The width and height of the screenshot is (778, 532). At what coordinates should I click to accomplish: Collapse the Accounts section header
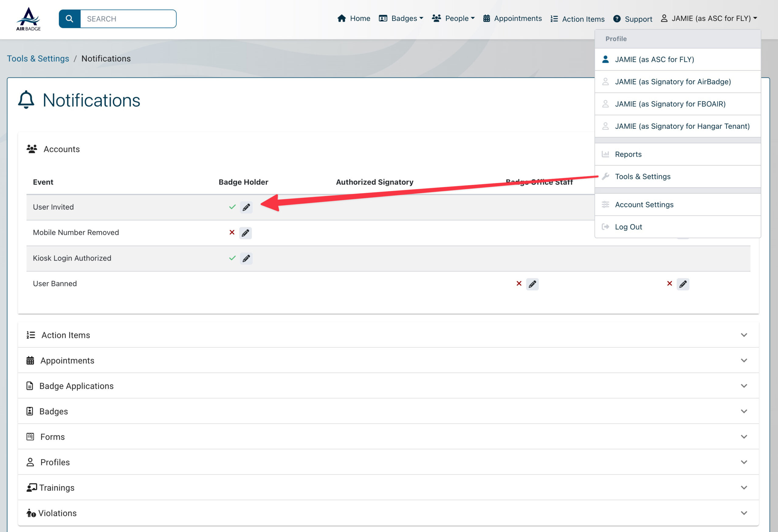[x=62, y=149]
